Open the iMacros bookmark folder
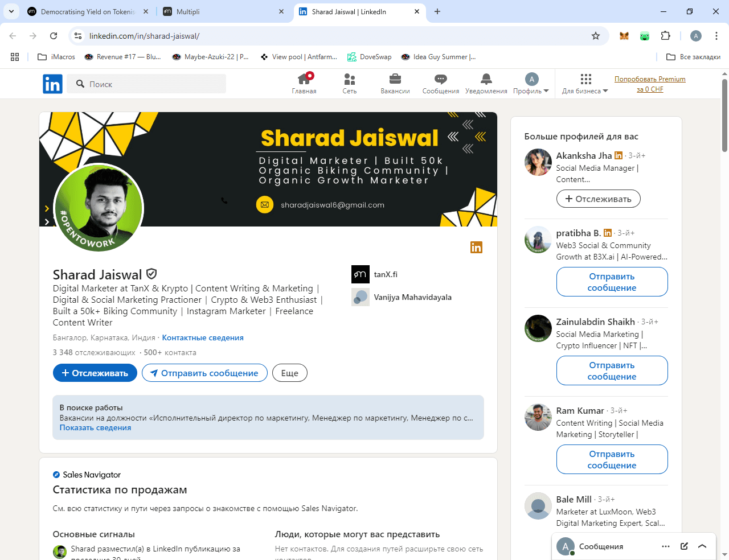Viewport: 729px width, 560px height. (x=56, y=57)
